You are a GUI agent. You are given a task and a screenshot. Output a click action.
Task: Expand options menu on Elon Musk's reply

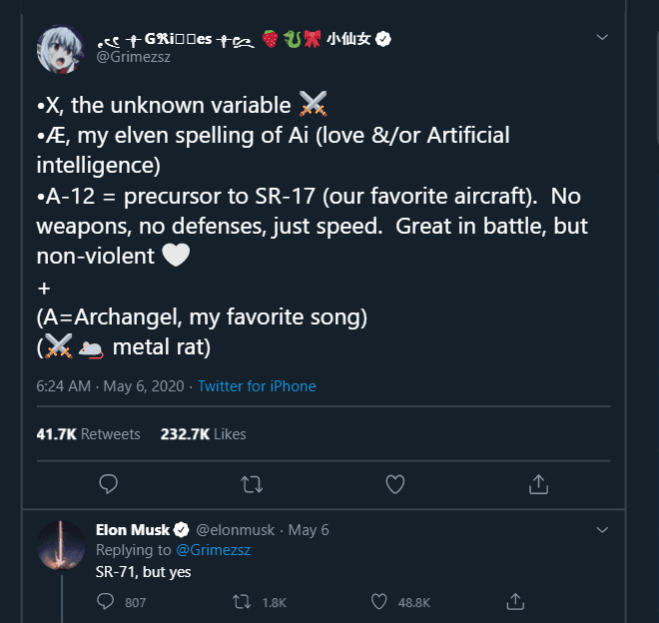coord(602,529)
